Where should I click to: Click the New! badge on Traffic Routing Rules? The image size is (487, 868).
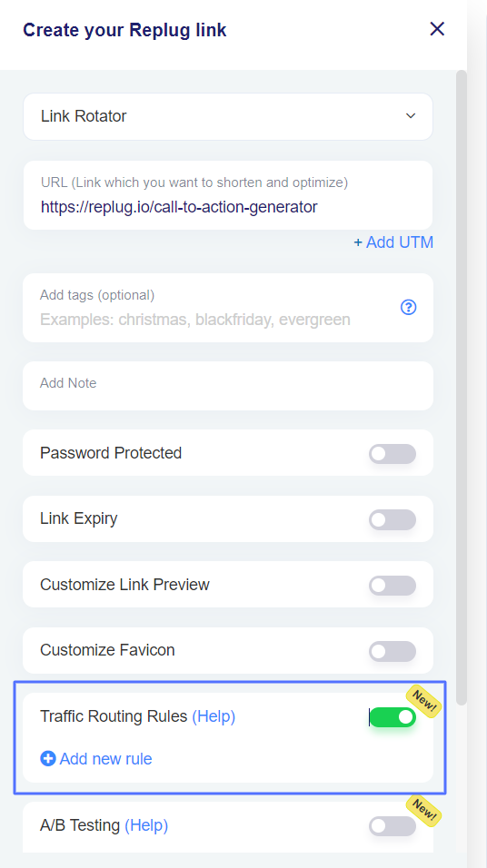click(x=424, y=701)
